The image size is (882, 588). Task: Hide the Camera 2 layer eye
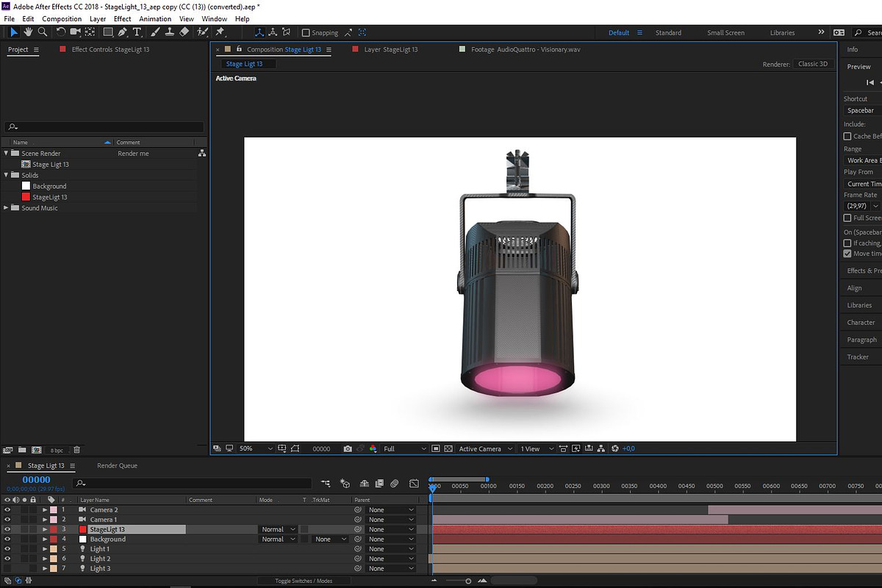click(x=7, y=509)
